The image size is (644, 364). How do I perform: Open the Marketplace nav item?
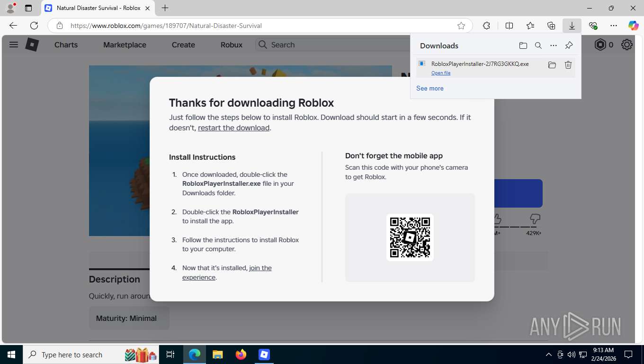[x=125, y=45]
